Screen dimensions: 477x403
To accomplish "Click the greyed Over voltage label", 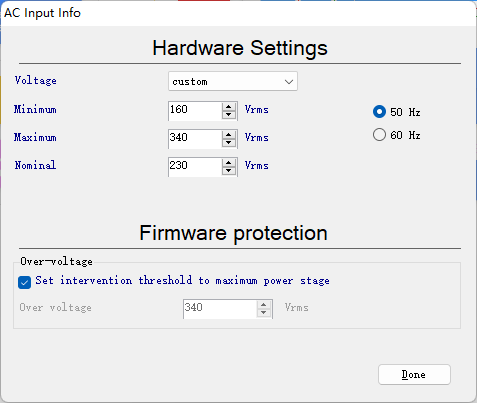I will [55, 307].
